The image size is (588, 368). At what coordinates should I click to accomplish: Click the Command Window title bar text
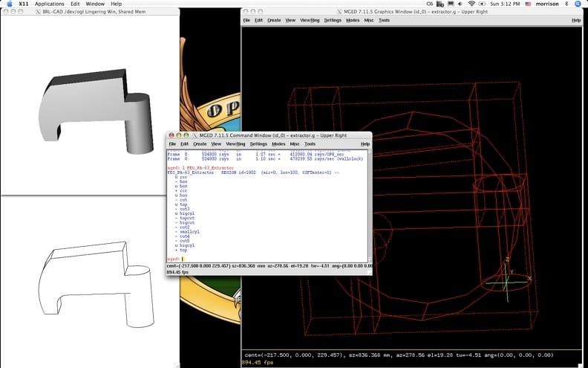coord(273,135)
